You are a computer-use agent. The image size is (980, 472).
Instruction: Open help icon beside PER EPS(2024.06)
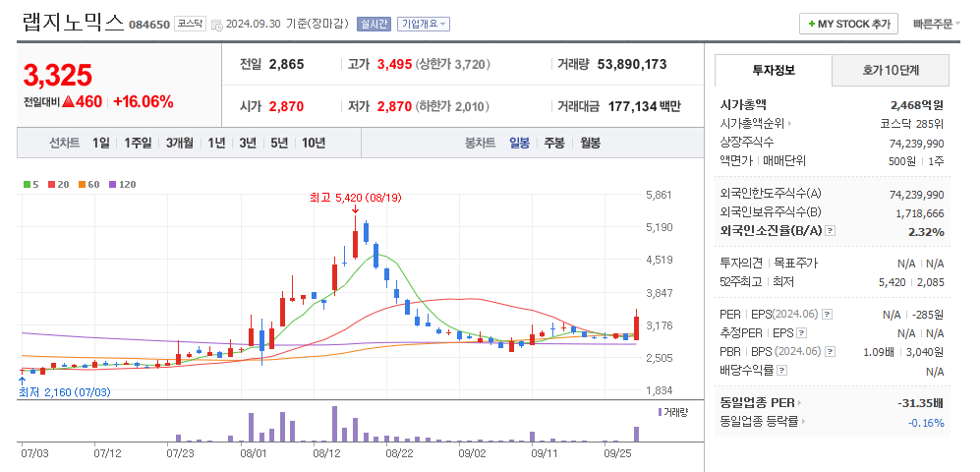point(827,314)
